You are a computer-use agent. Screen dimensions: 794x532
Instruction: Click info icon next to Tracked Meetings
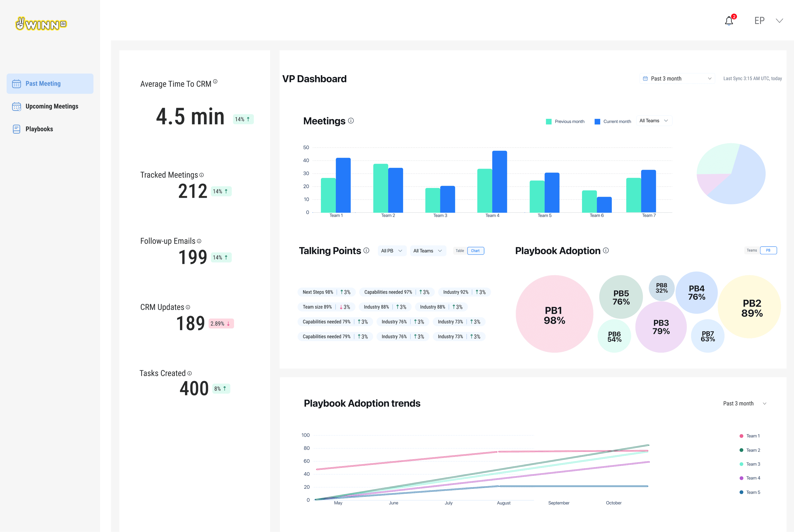pos(202,175)
